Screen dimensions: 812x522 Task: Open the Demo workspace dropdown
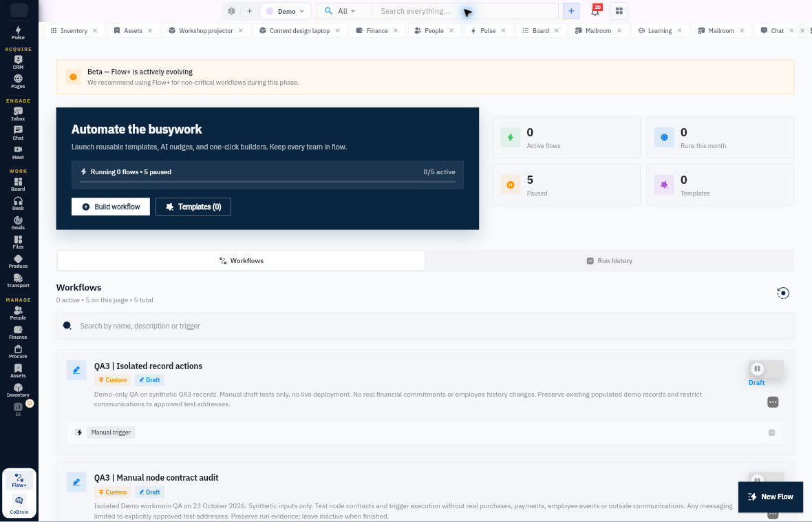coord(286,11)
